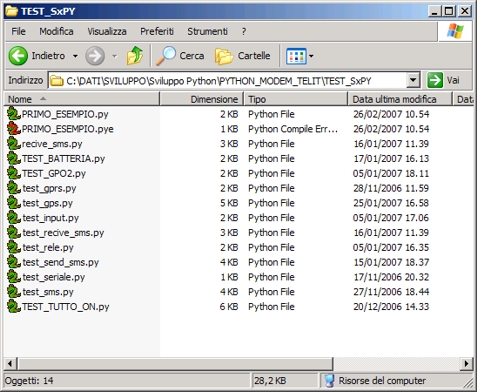Open the Strumenti menu
Screen dimensions: 477x392
tap(207, 31)
